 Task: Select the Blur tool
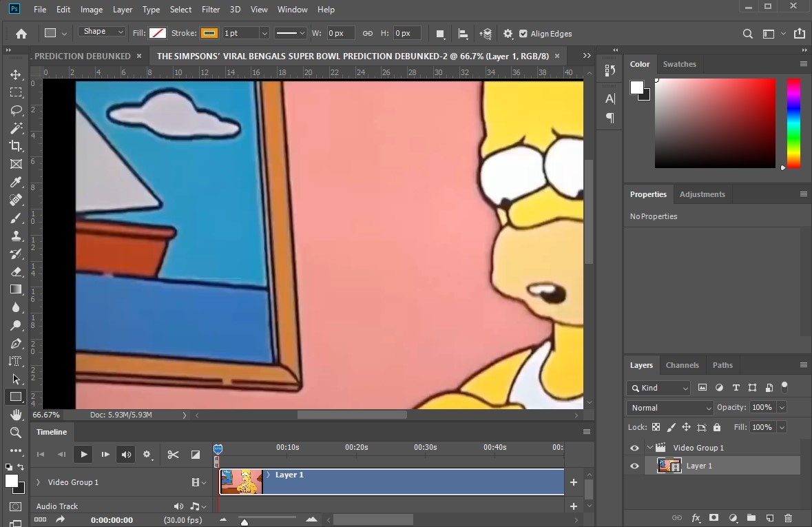pyautogui.click(x=16, y=307)
